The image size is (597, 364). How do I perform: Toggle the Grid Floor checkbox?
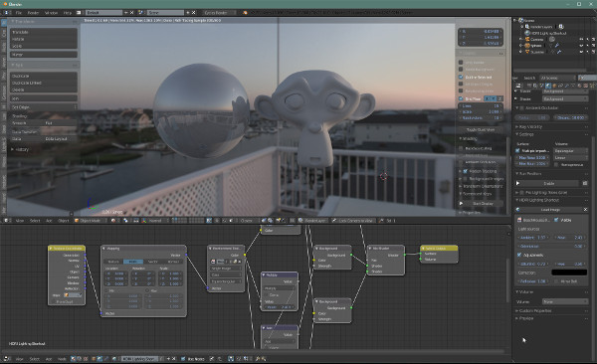coord(461,98)
